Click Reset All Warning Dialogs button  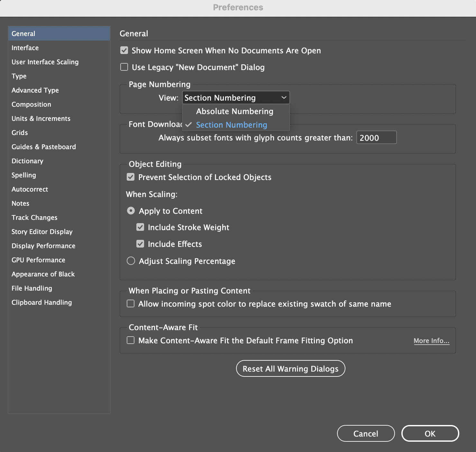(x=290, y=369)
